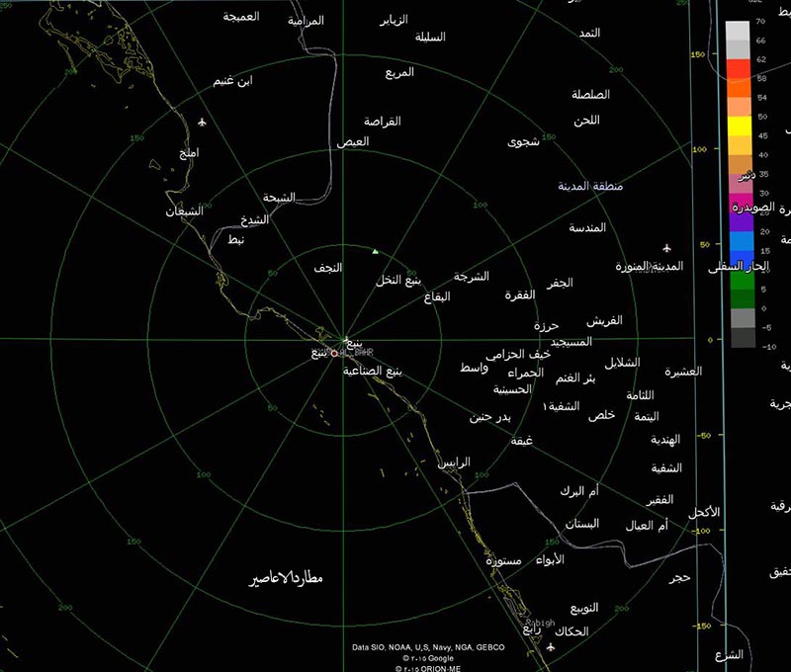This screenshot has width=791, height=672.
Task: Click the 'أم العيال' label
Action: [x=647, y=526]
